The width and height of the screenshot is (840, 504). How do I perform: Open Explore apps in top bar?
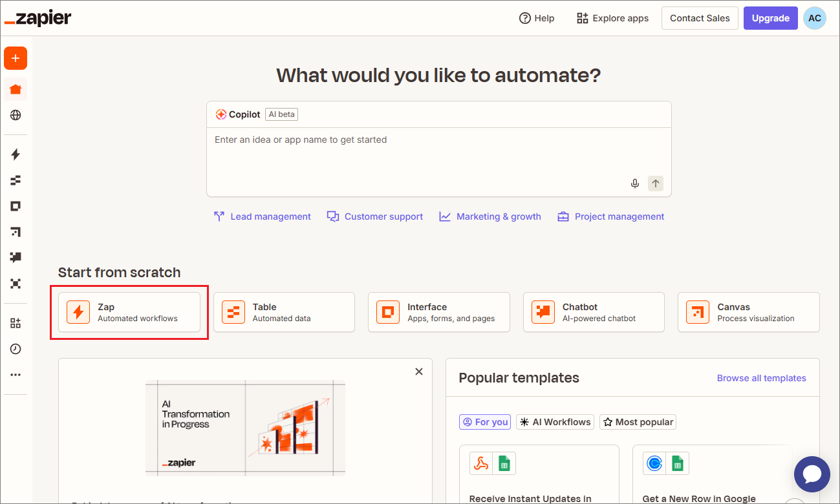coord(612,18)
